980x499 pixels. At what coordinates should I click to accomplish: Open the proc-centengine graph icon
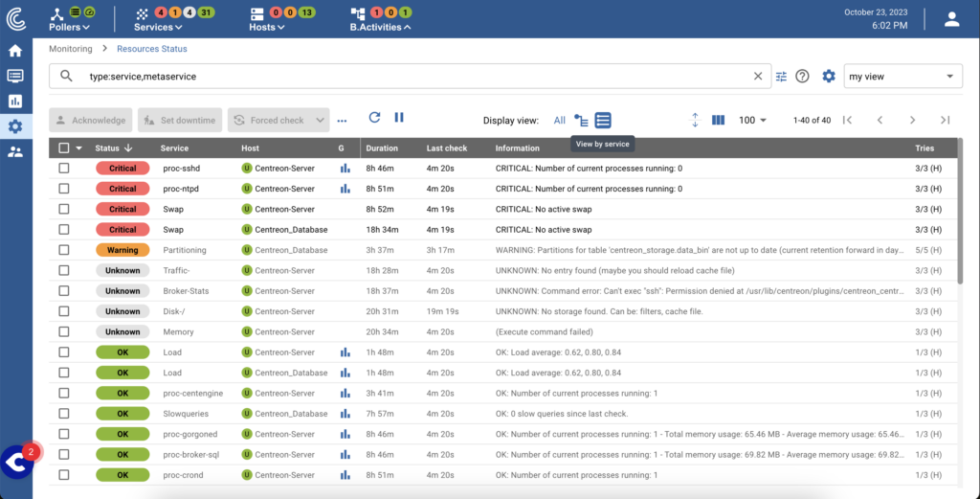345,394
